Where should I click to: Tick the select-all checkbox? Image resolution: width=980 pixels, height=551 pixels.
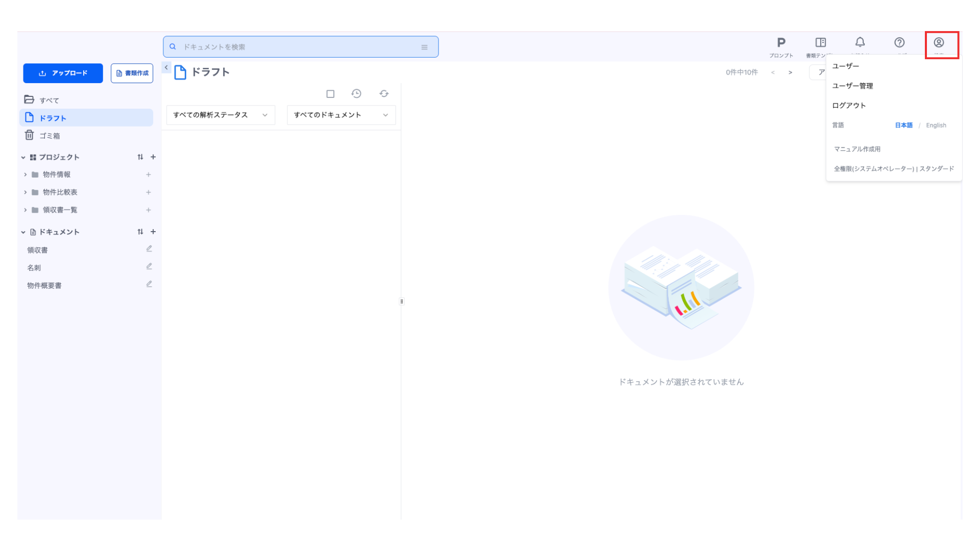point(330,94)
